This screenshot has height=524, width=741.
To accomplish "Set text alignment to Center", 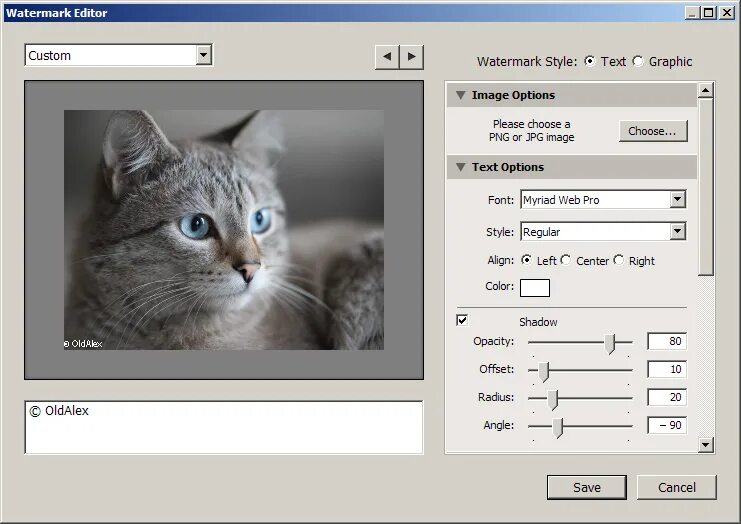I will tap(566, 260).
